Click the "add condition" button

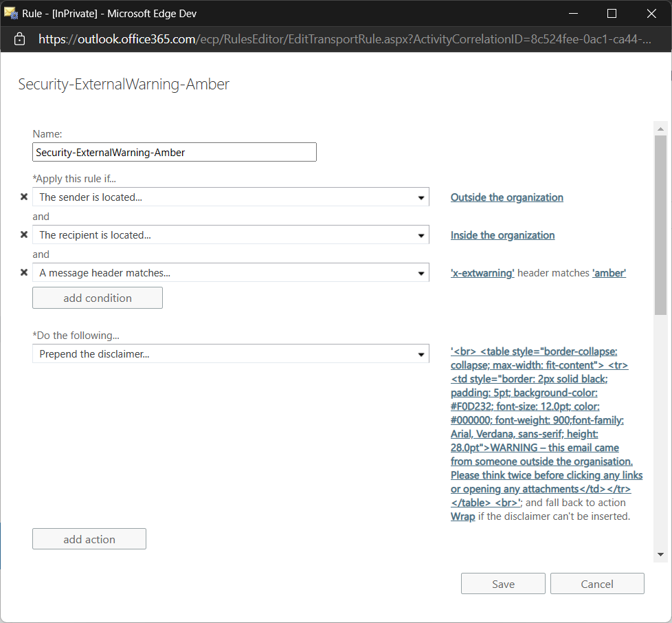(97, 297)
